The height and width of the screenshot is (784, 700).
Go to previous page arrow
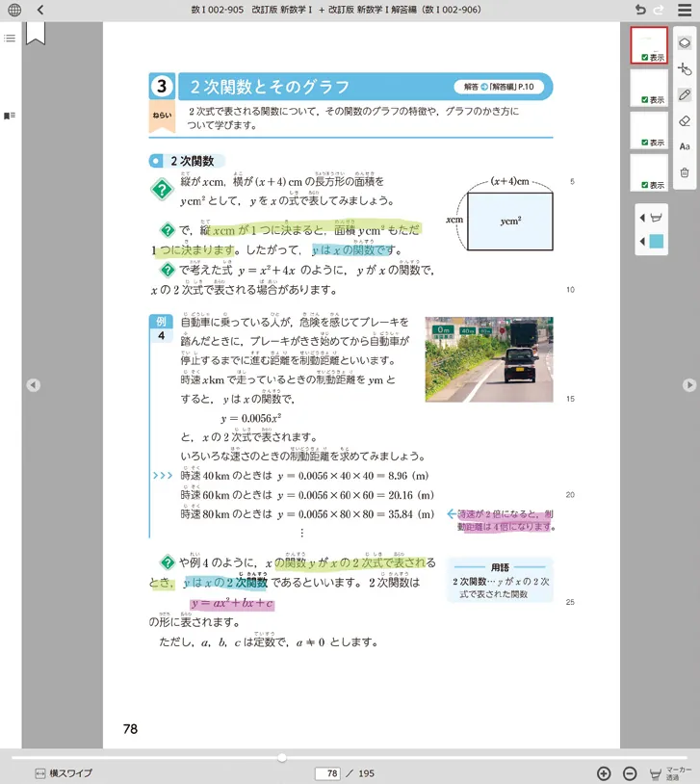(33, 385)
